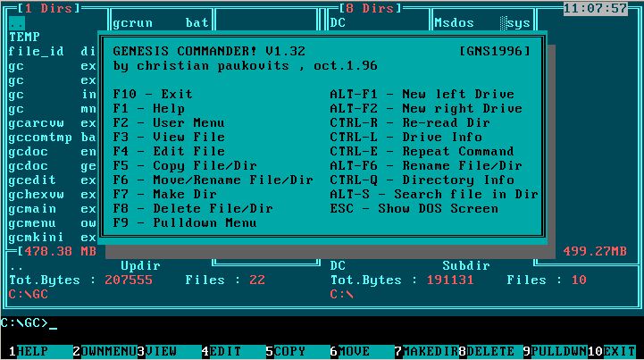Open the 2 OWNMENU function bar item
Screen dimensions: 644x360
tap(105, 351)
